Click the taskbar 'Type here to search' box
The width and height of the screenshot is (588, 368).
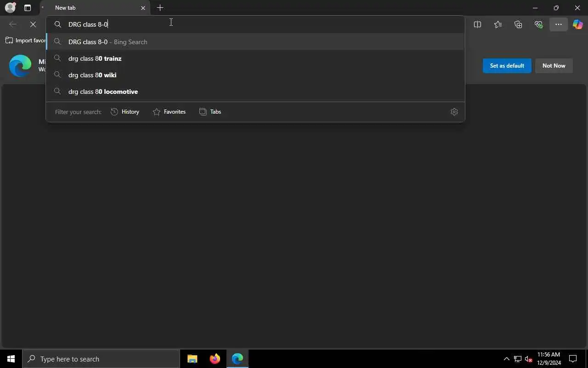(x=101, y=359)
